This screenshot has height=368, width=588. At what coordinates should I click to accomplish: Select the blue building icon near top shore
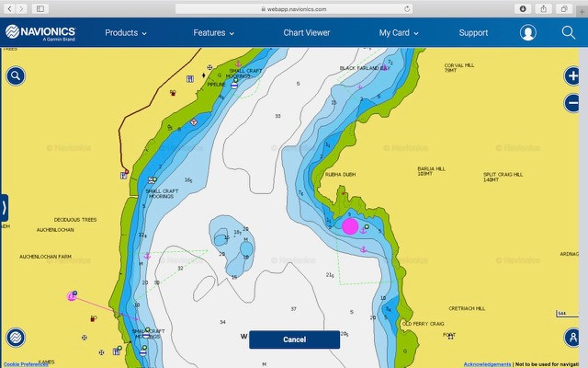[190, 79]
